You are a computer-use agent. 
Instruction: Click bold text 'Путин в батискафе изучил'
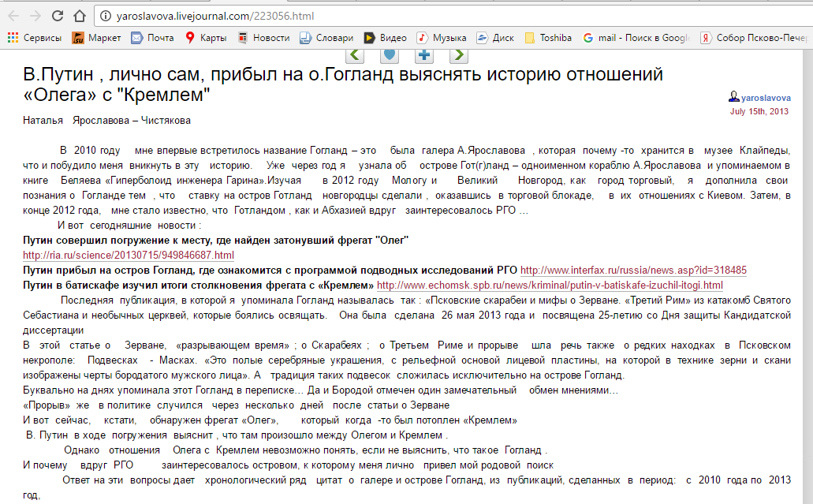click(198, 286)
